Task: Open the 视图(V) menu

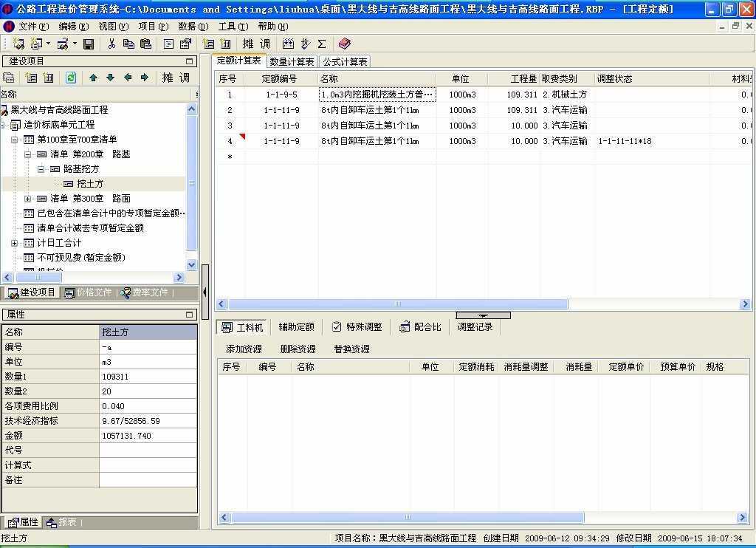Action: [x=113, y=27]
